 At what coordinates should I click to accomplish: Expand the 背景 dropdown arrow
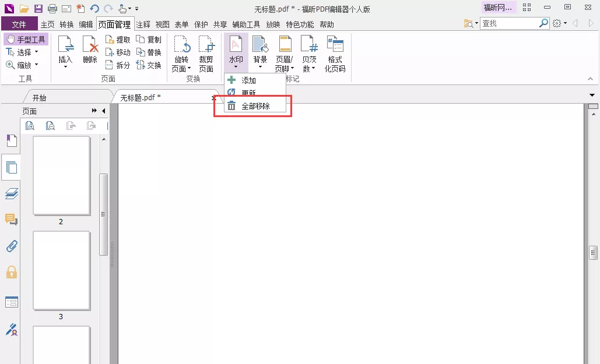260,67
